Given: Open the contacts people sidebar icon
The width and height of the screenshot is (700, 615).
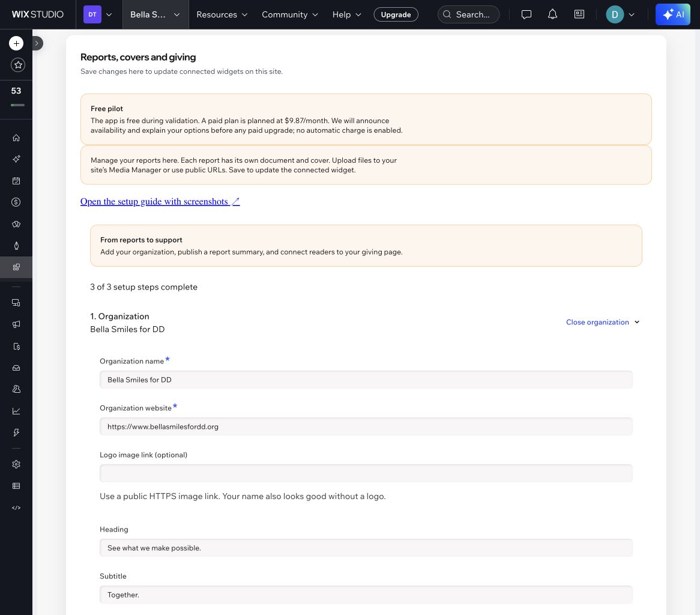Looking at the screenshot, I should click(x=16, y=389).
